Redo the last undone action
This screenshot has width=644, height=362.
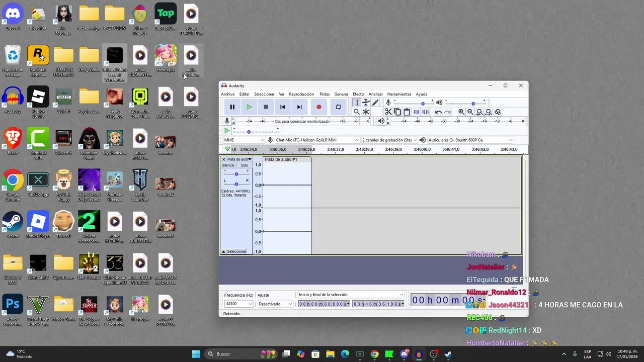point(447,112)
